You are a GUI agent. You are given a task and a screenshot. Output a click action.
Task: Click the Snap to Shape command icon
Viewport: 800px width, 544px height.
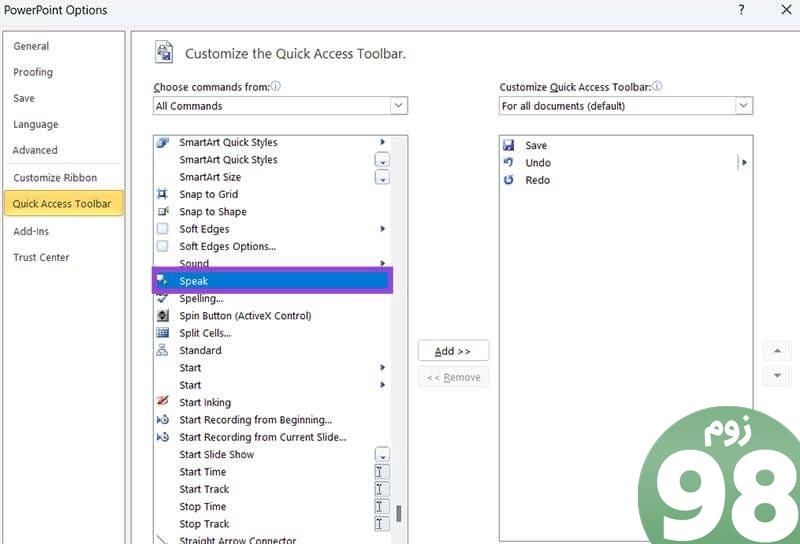pos(162,211)
